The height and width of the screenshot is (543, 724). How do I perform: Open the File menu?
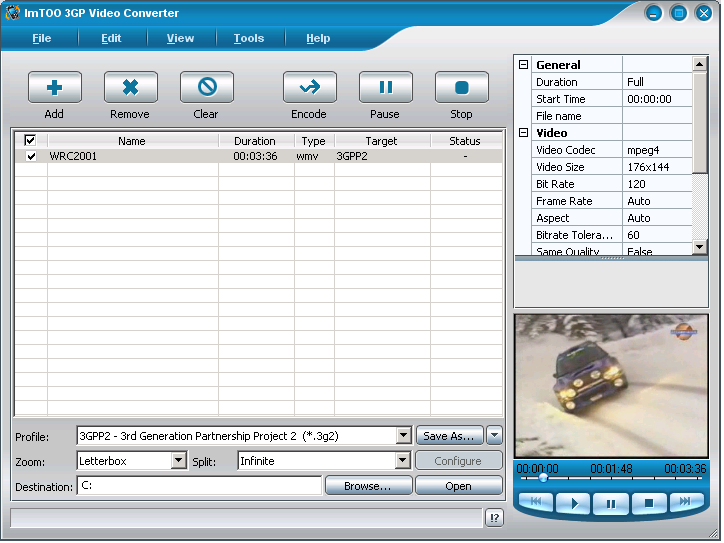click(41, 38)
